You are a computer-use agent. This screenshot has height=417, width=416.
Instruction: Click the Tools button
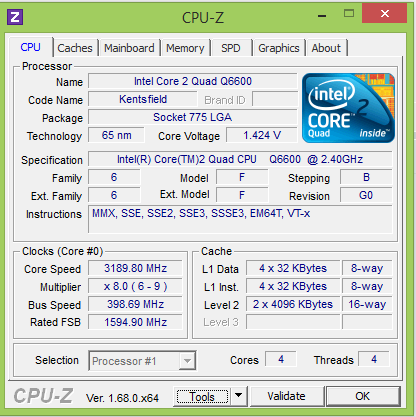(203, 396)
